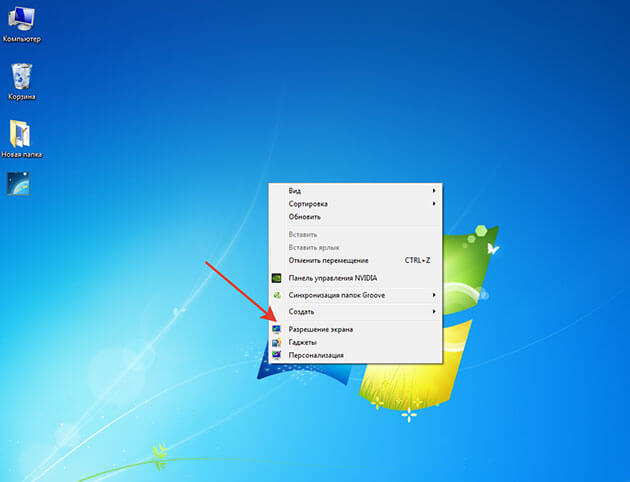Viewport: 630px width, 482px height.
Task: Click the monitor icon beside Разрешение экрана
Action: 276,329
